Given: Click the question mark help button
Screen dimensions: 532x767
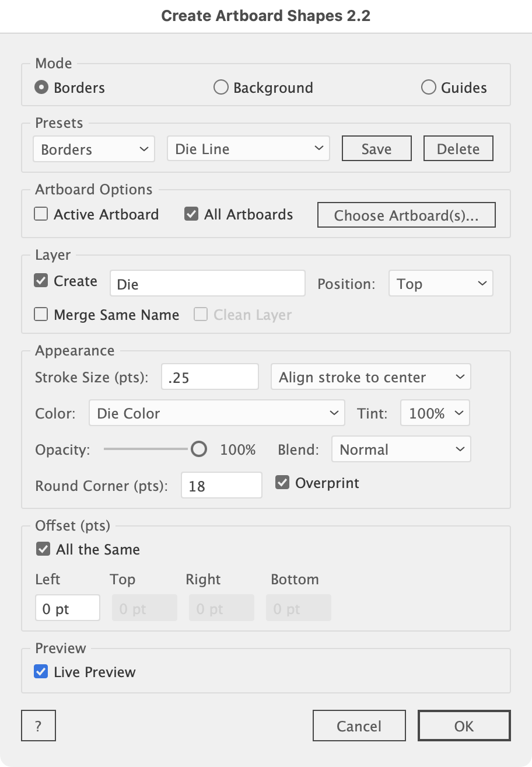Looking at the screenshot, I should coord(38,726).
